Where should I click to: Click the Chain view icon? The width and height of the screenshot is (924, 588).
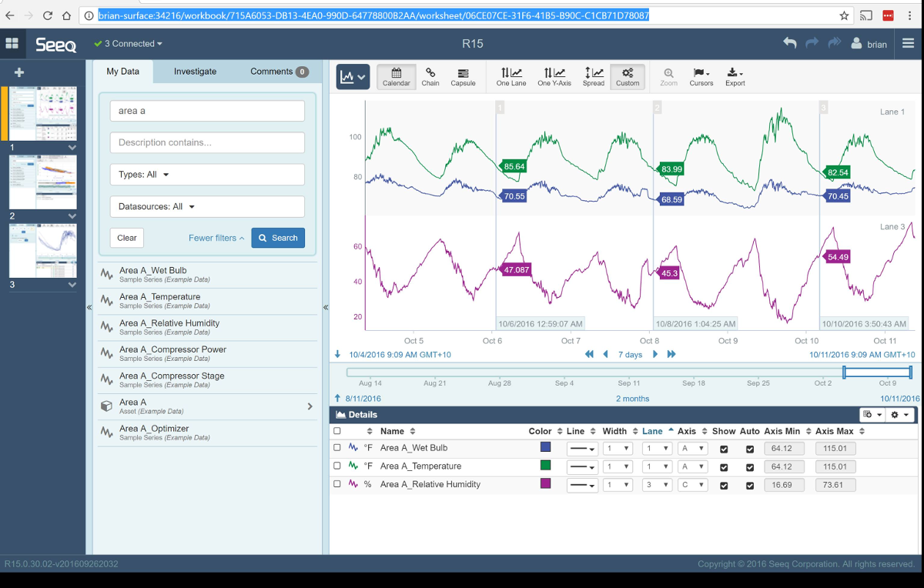point(430,76)
